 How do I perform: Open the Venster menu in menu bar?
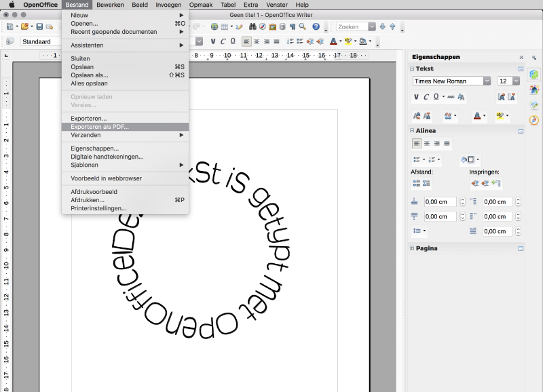277,5
